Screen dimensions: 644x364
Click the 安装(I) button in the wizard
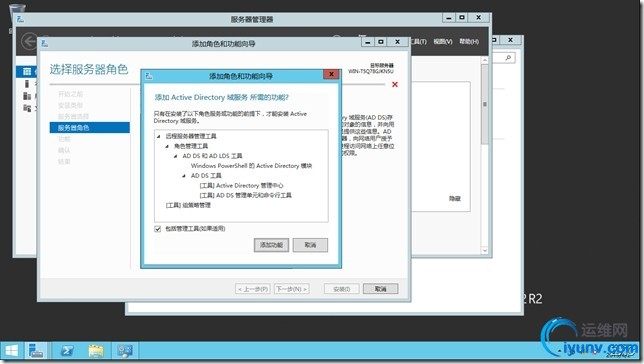tap(341, 289)
